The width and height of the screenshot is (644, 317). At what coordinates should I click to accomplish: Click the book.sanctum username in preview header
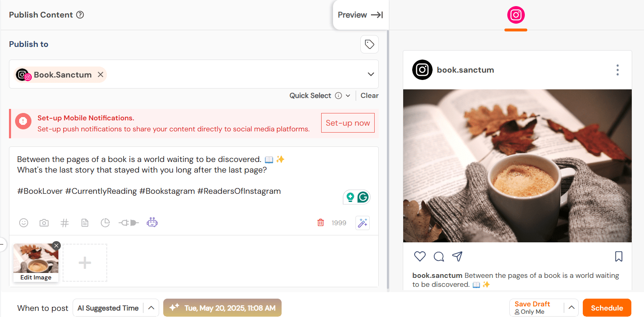pos(465,70)
